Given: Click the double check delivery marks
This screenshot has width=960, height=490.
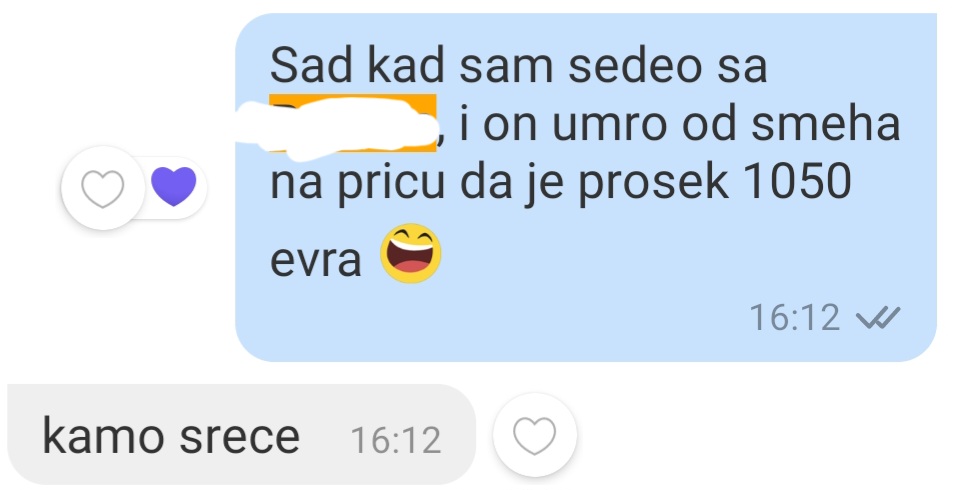Looking at the screenshot, I should coord(877,317).
